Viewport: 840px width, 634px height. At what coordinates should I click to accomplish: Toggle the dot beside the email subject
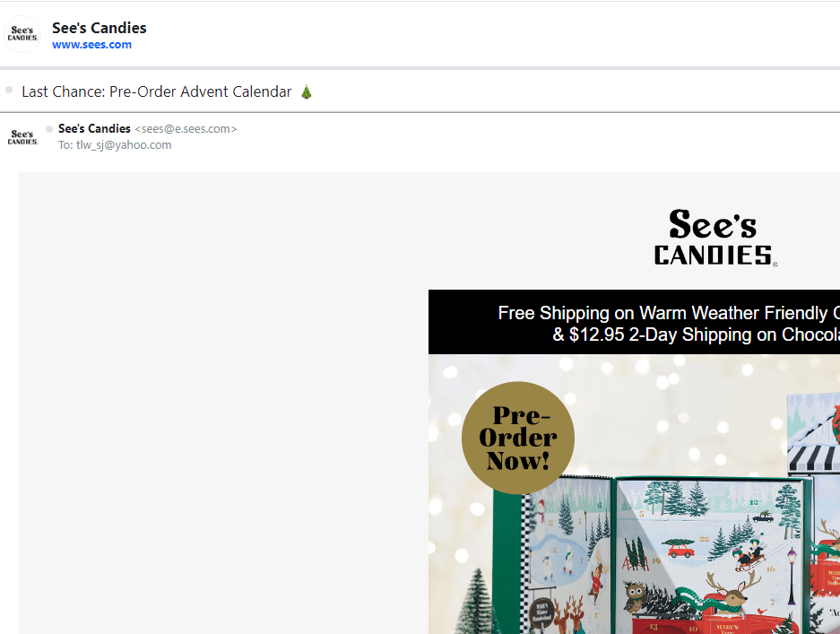click(x=9, y=90)
